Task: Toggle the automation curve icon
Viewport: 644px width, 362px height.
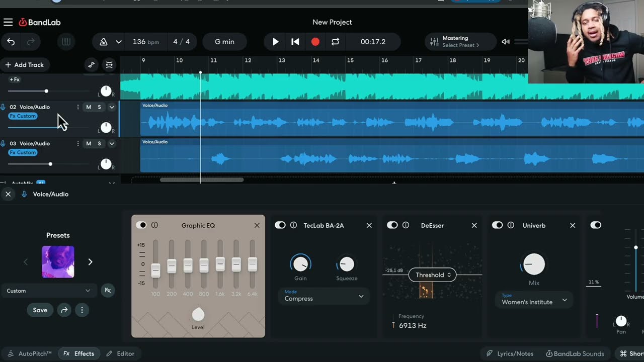Action: [x=91, y=65]
